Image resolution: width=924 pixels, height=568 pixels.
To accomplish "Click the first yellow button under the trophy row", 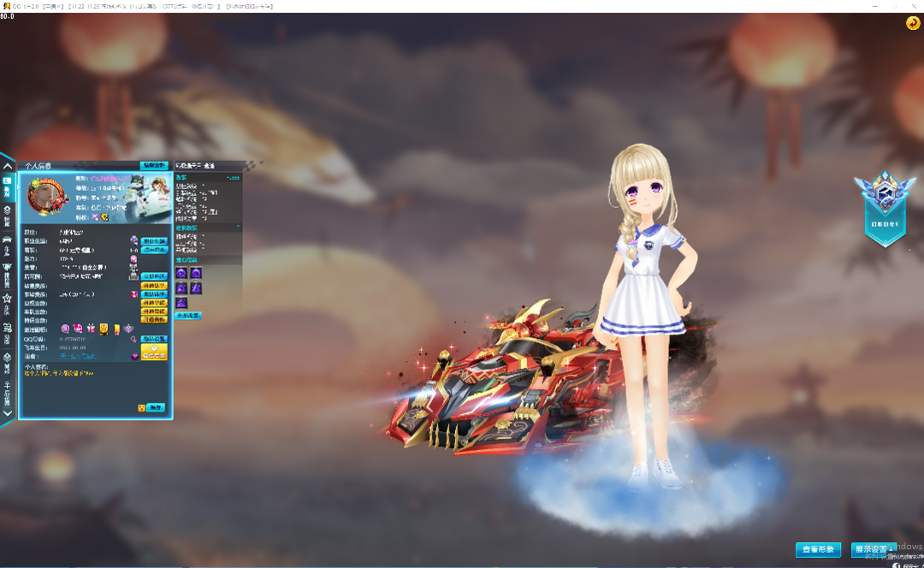I will [x=154, y=285].
